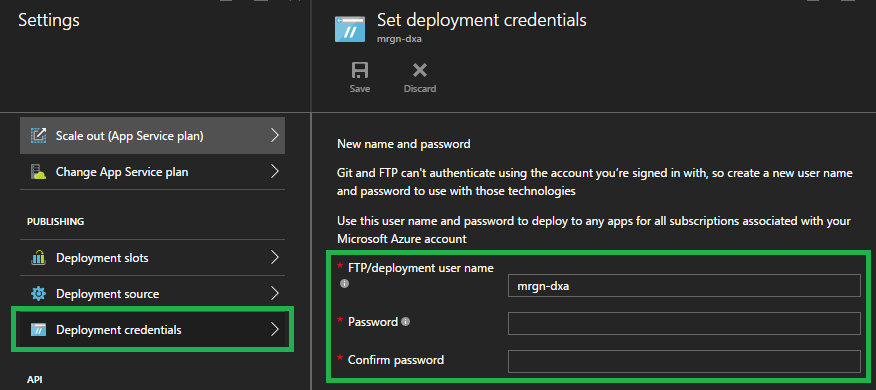Open Deployment slots settings item
The width and height of the screenshot is (876, 390).
click(153, 258)
